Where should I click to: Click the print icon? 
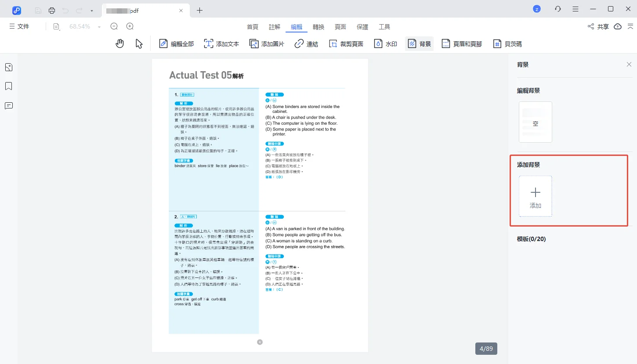(x=52, y=10)
